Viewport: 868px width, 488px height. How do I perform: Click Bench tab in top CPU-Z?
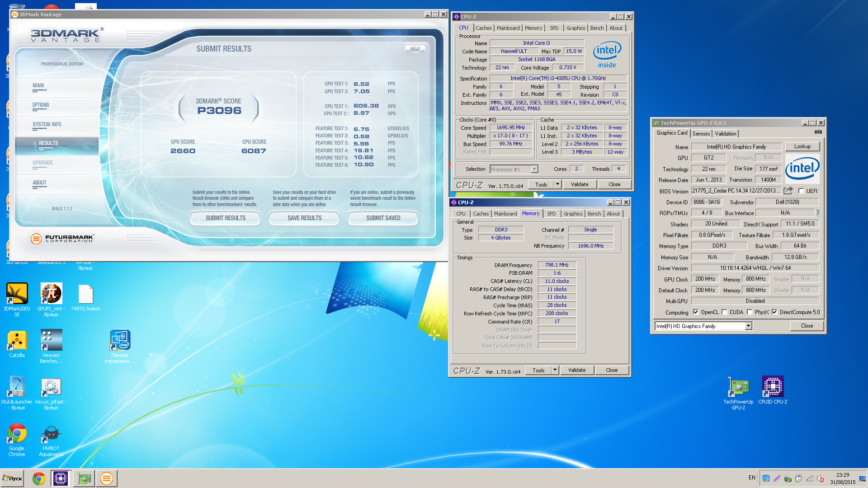(597, 28)
